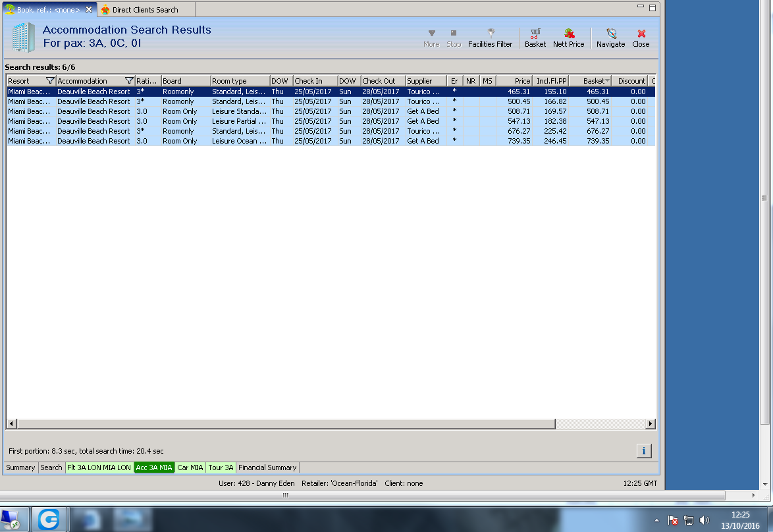This screenshot has width=773, height=532.
Task: Open filter on Resort column header
Action: (50, 81)
